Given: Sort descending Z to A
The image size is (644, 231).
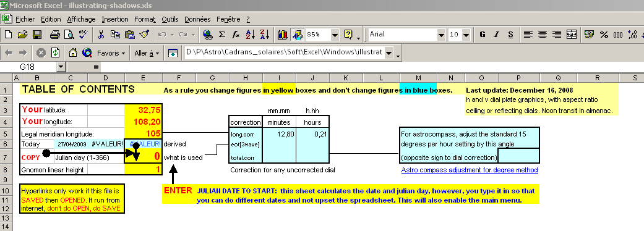Looking at the screenshot, I should click(x=265, y=35).
